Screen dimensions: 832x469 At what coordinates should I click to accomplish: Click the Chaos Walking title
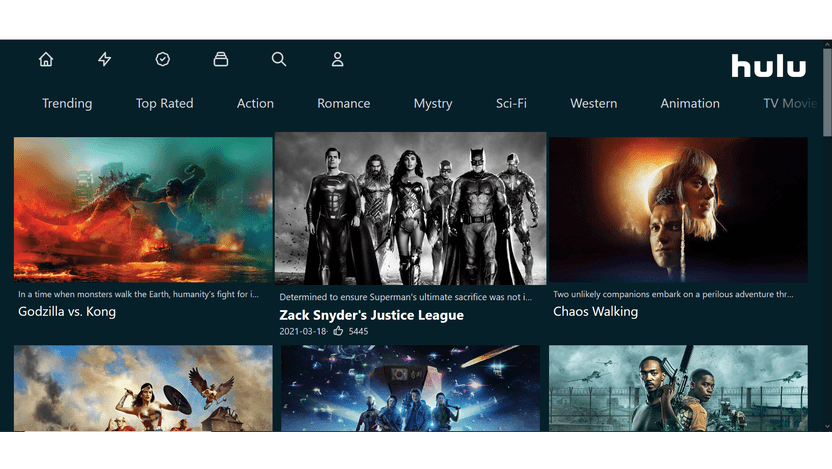[x=595, y=311]
